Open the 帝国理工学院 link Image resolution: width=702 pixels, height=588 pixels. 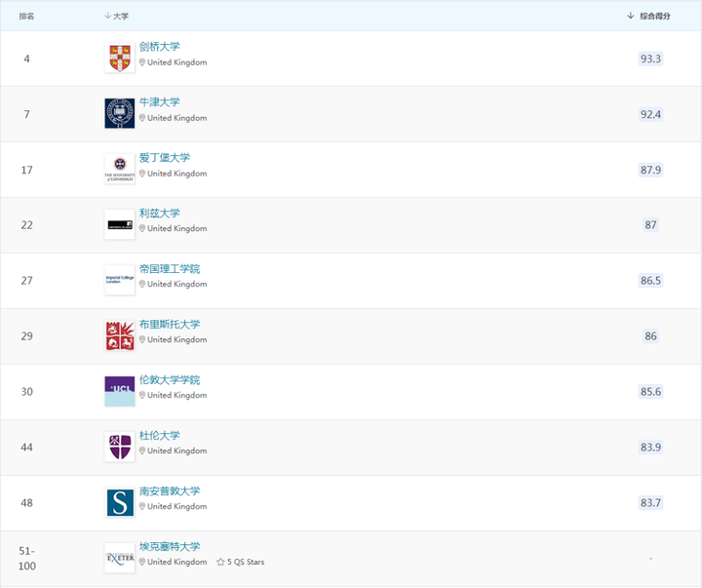(x=170, y=269)
